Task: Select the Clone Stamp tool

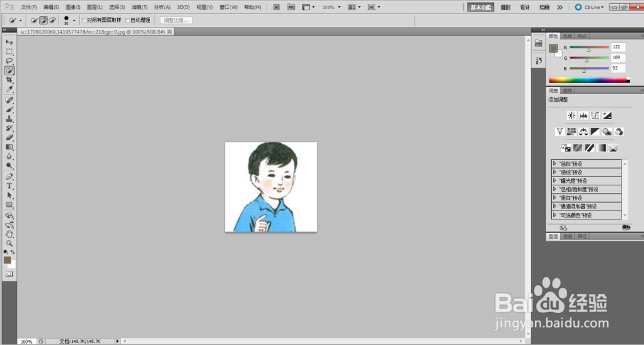Action: coord(9,119)
